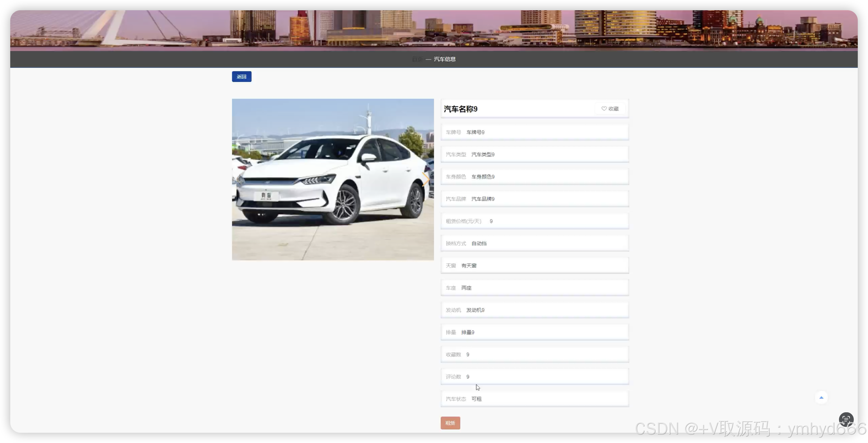Select the 天窗 有天窗 row

tap(534, 266)
